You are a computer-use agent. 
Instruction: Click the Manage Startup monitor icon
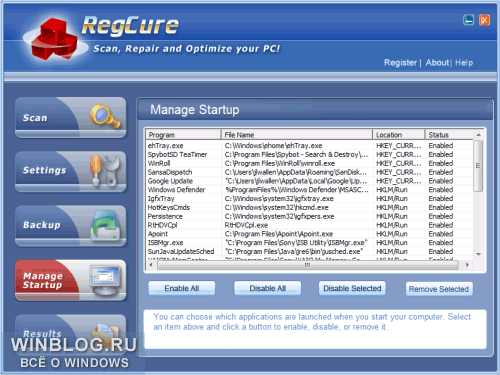click(105, 279)
